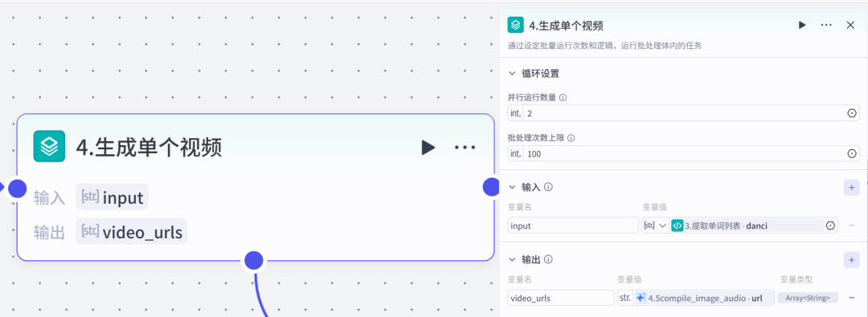
Task: Click the str. label in video_urls output row
Action: [x=625, y=298]
